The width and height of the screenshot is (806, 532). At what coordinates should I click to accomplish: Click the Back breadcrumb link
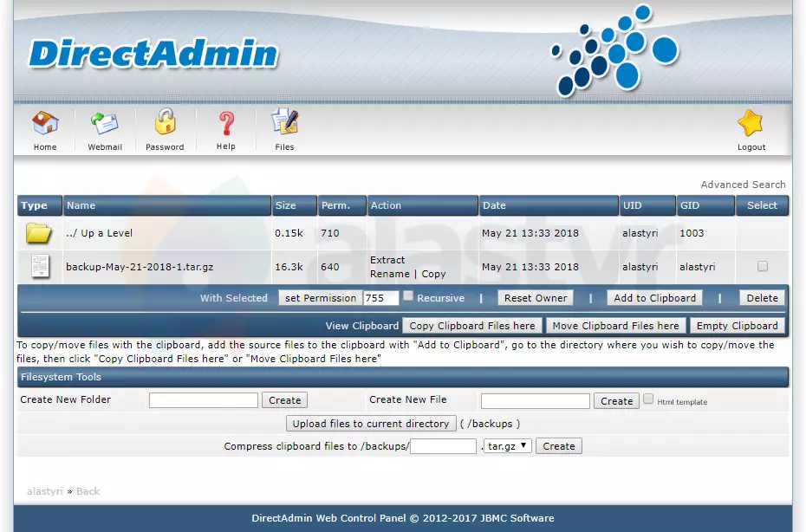[x=88, y=491]
